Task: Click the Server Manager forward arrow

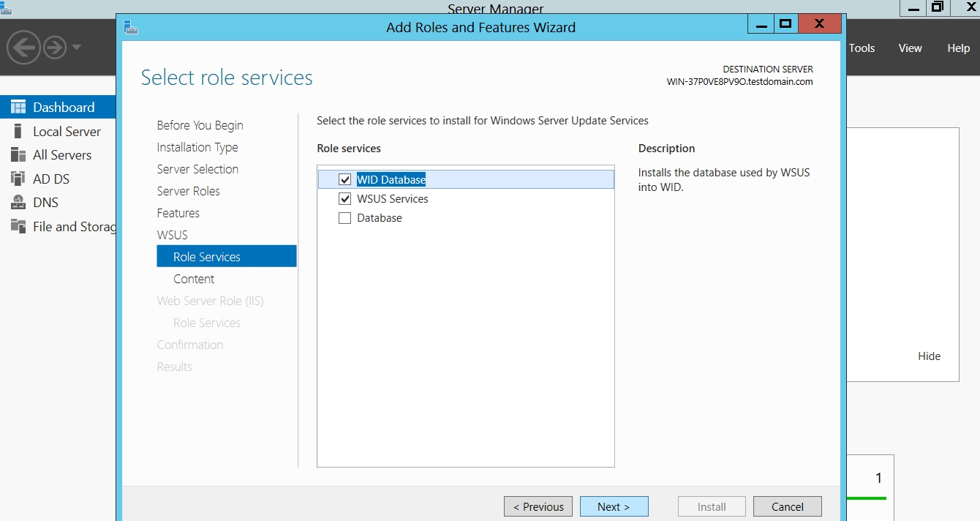Action: click(x=55, y=48)
